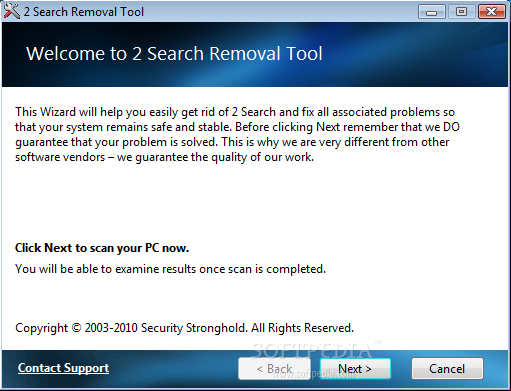Cancel the removal wizard
The width and height of the screenshot is (511, 391).
[447, 369]
